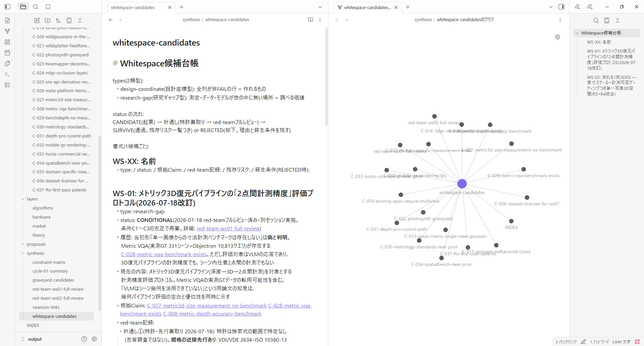644x346 pixels.
Task: Create a new note in file explorer
Action: pos(37,20)
